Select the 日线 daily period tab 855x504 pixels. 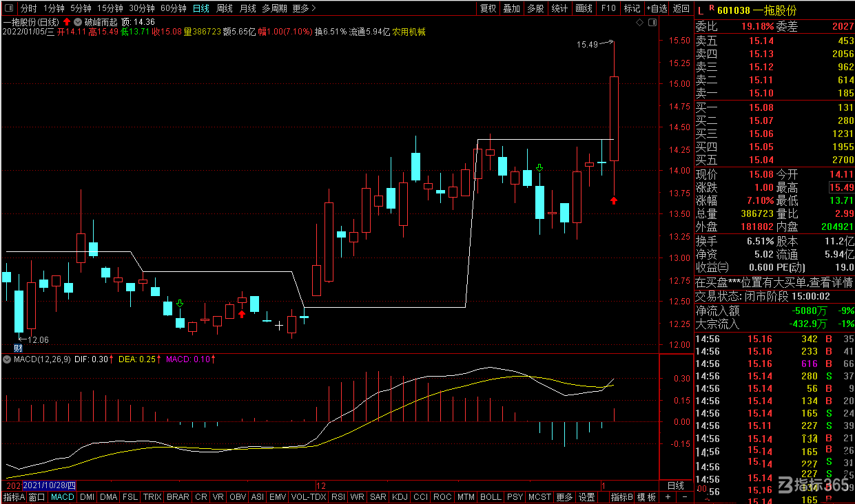[x=201, y=8]
